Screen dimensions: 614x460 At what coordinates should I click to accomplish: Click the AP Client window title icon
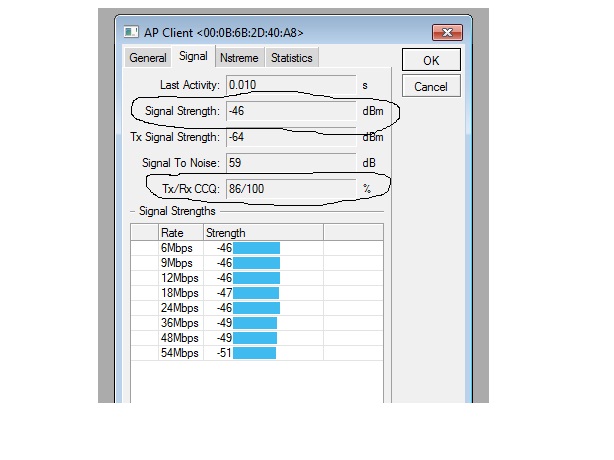(x=131, y=32)
